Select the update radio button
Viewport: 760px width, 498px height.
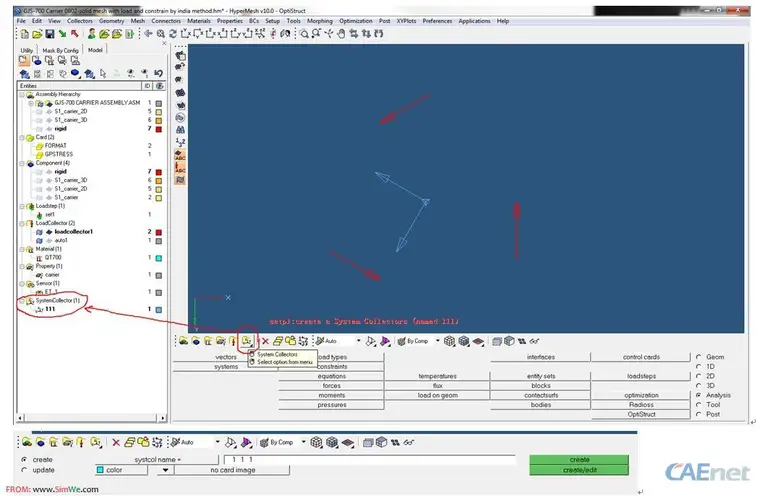click(24, 470)
